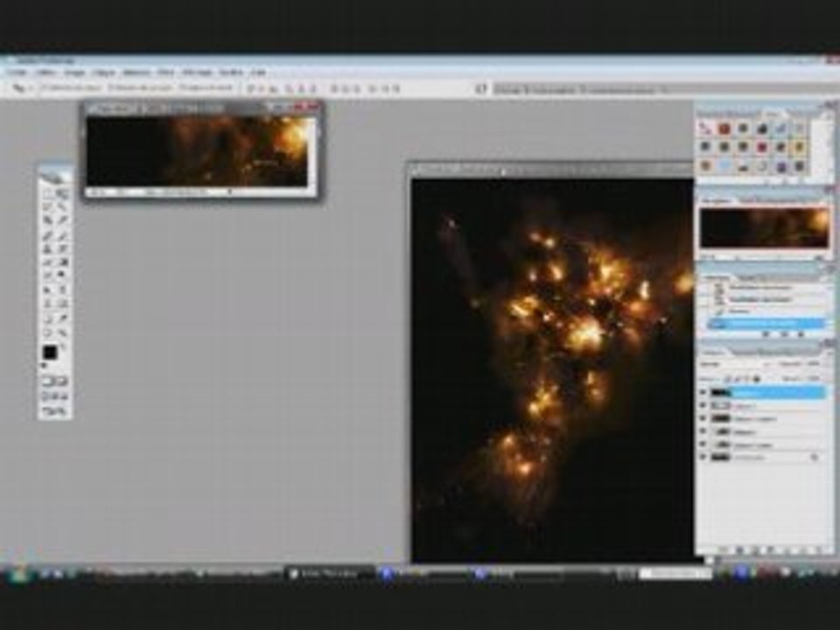
Task: Hide the selected top layer's eye icon
Action: click(x=703, y=393)
